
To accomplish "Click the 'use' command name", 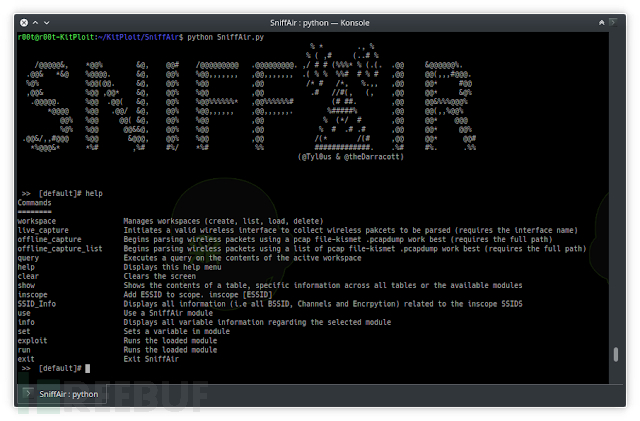I will 24,313.
